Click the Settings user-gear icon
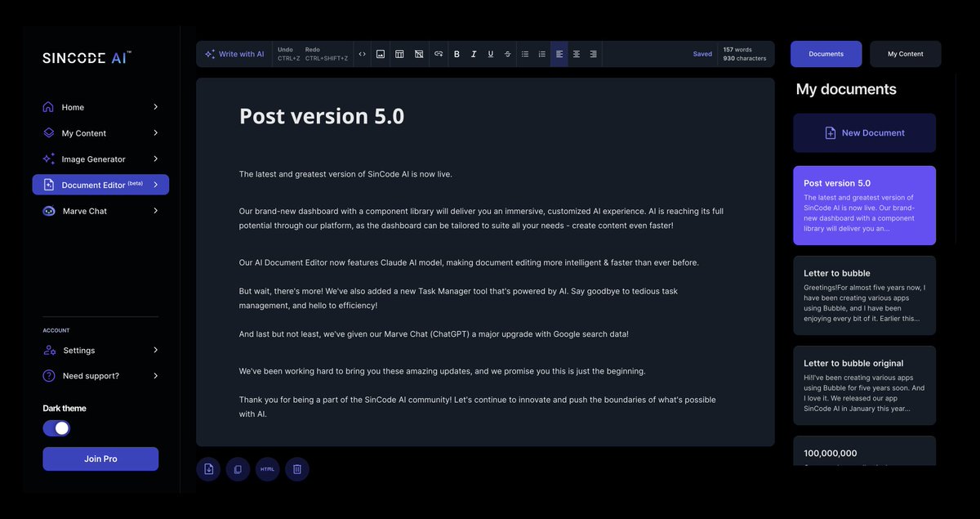Viewport: 980px width, 519px height. 49,350
